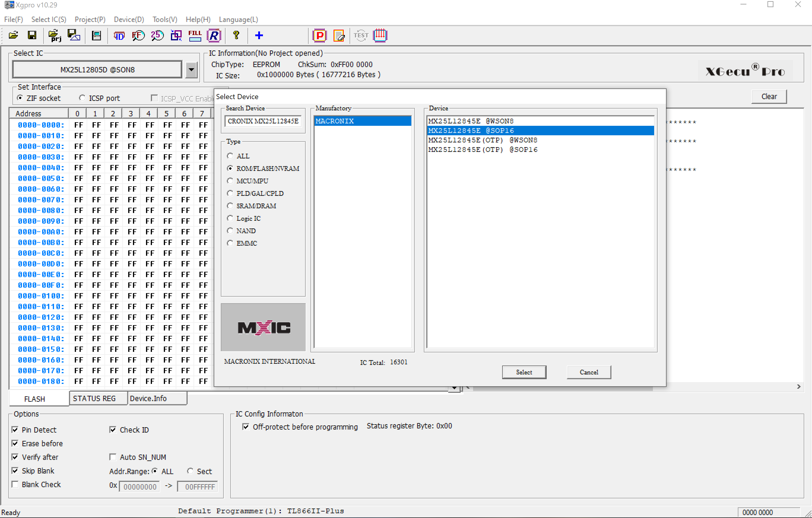Screen dimensions: 812x518
Task: Click the open file folder icon
Action: (x=13, y=35)
